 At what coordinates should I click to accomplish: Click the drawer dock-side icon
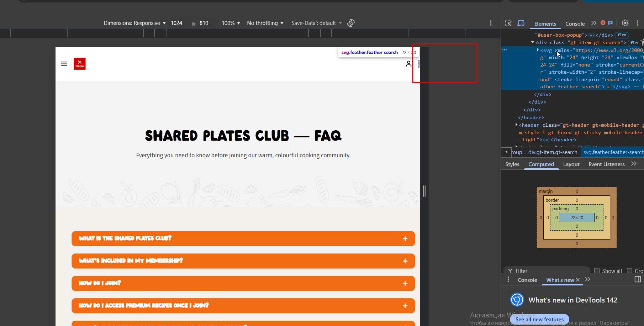click(x=638, y=279)
